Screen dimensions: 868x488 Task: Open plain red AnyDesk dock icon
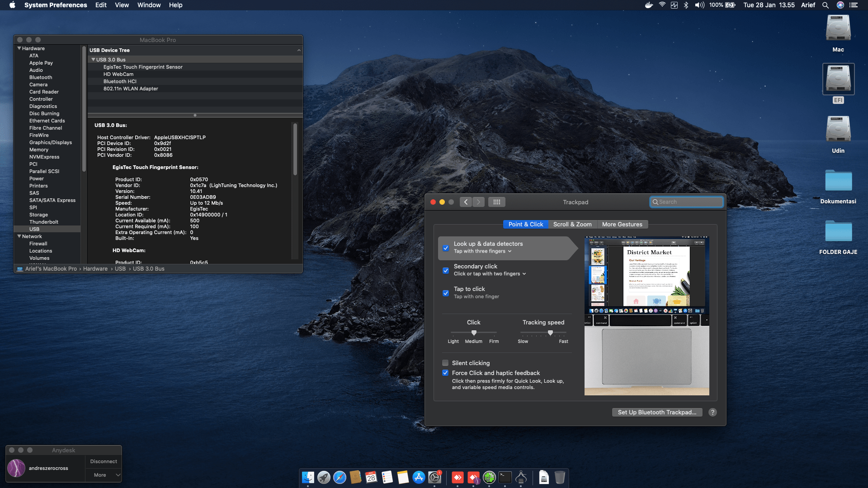point(458,477)
